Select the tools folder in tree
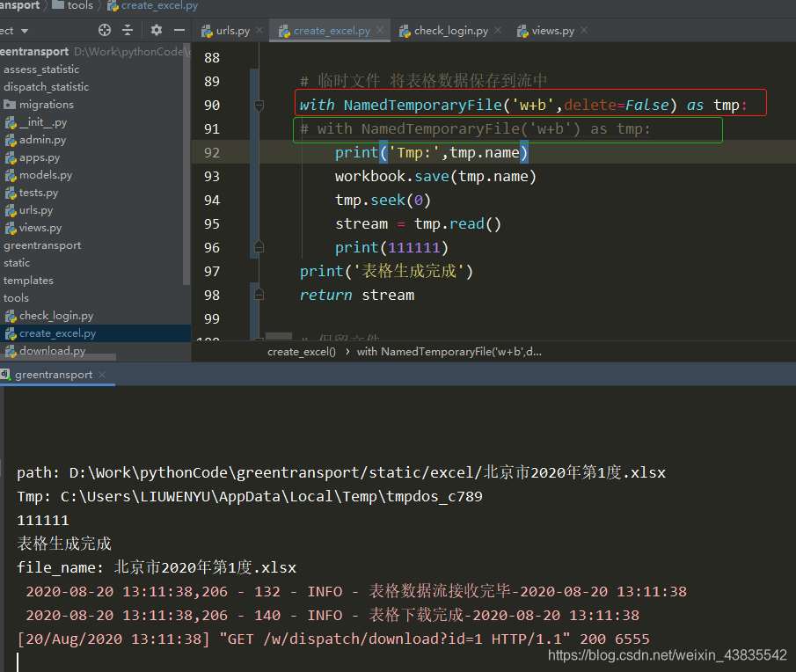Viewport: 796px width, 672px height. point(16,298)
